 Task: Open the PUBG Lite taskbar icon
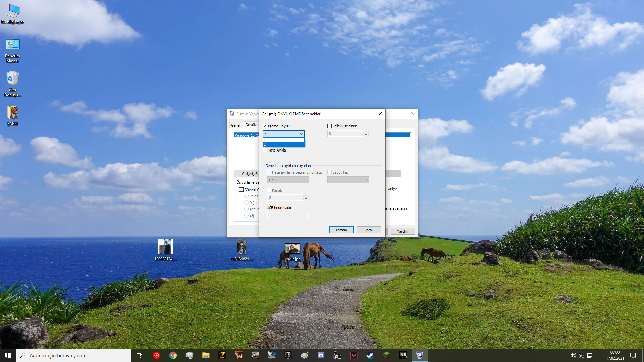[x=403, y=355]
